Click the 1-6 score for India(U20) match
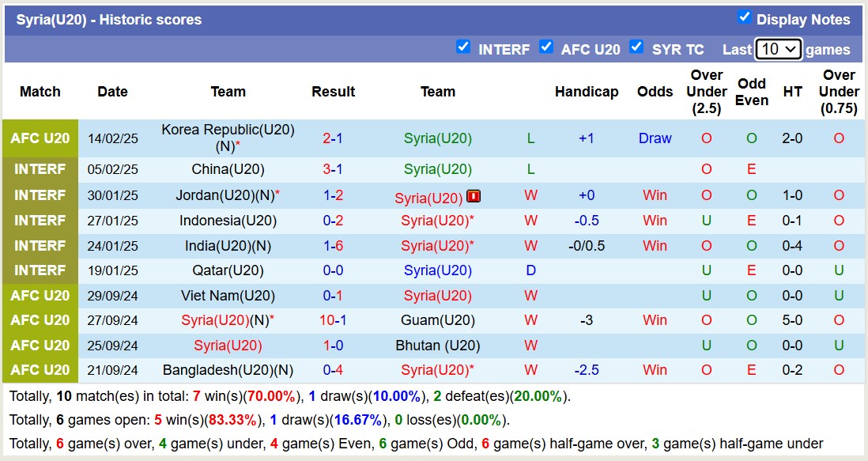 [x=333, y=246]
